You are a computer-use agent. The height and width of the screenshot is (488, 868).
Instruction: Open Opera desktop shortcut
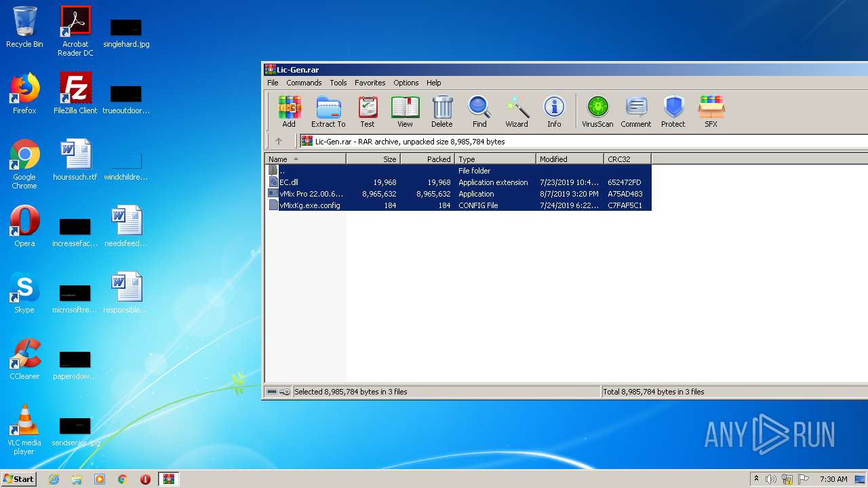click(24, 226)
